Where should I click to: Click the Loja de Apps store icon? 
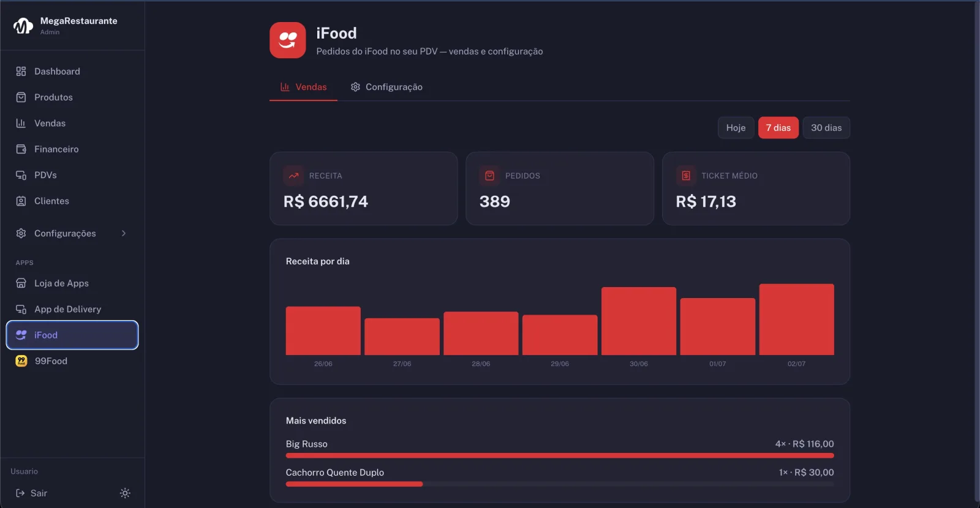coord(21,283)
